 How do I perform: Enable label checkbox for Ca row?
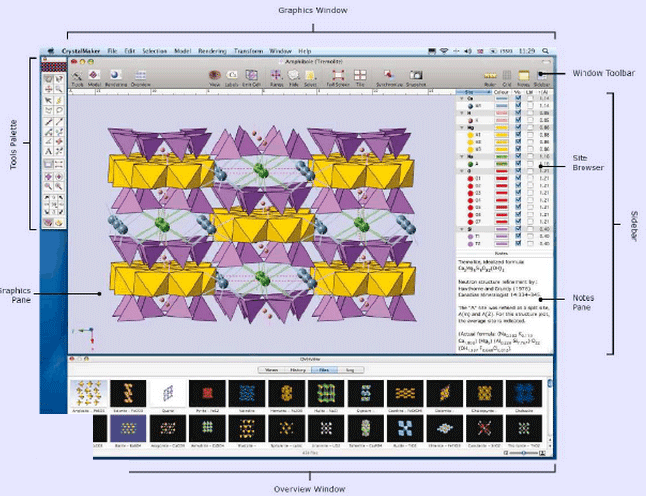click(x=530, y=98)
